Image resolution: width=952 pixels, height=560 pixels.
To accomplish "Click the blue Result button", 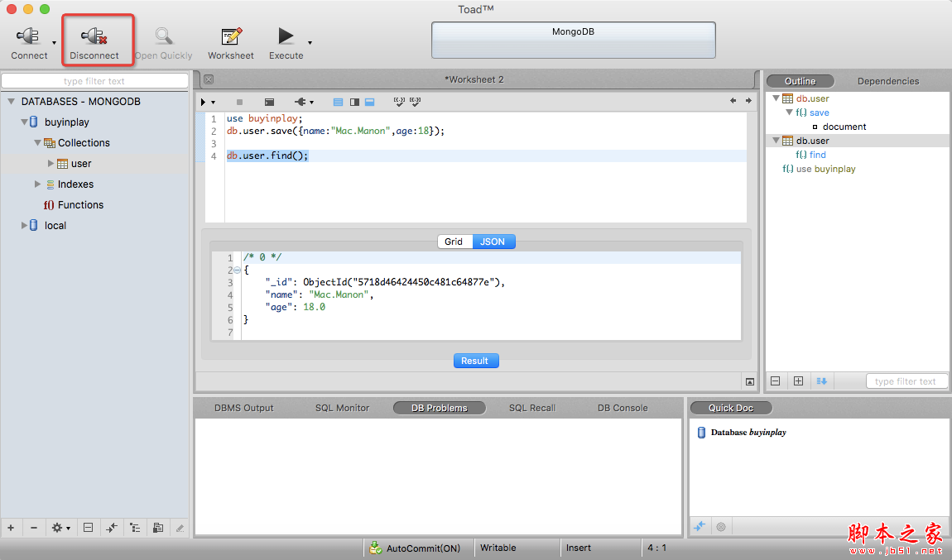I will [x=475, y=361].
